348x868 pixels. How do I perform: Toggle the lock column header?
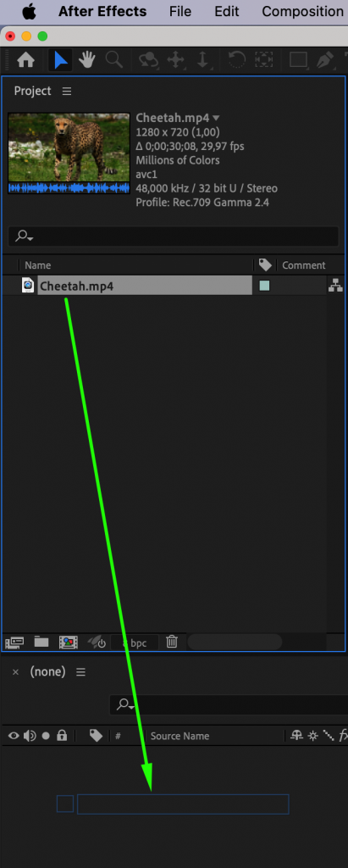point(62,736)
